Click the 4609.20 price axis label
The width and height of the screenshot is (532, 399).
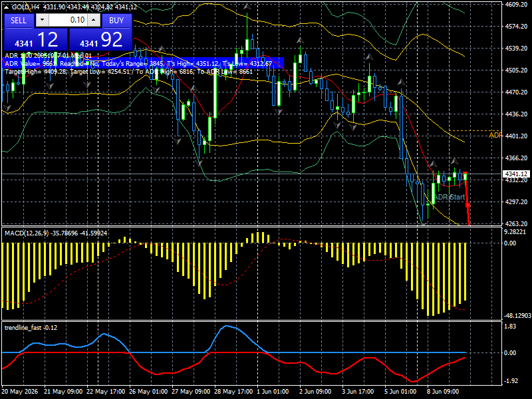pos(516,5)
